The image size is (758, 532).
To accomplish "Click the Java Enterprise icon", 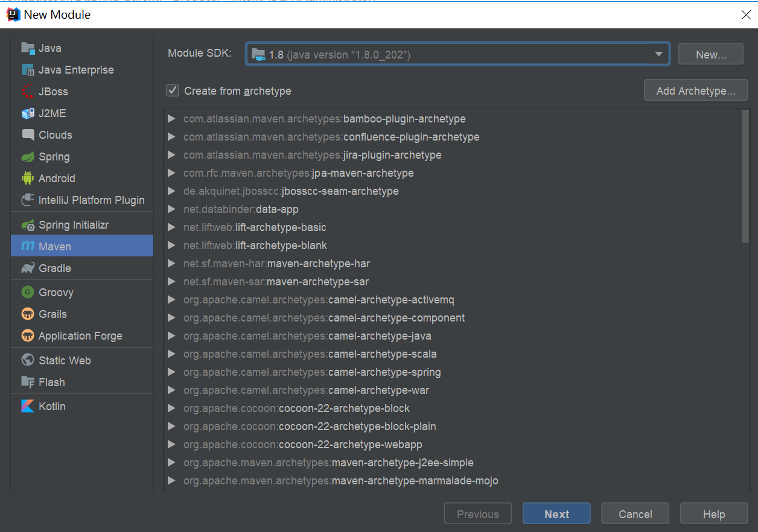I will (28, 70).
